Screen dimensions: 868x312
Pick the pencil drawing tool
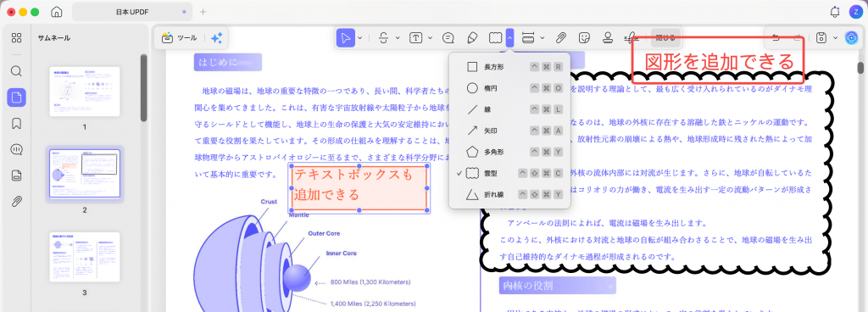pos(471,37)
